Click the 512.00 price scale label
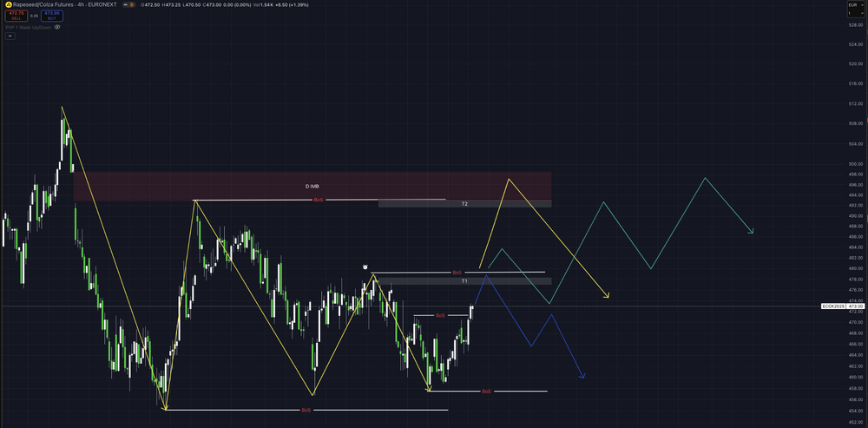This screenshot has width=868, height=428. (x=856, y=103)
